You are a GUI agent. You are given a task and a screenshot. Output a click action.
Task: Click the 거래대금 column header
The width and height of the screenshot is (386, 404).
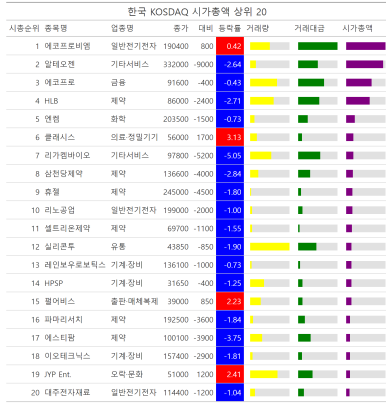click(309, 28)
